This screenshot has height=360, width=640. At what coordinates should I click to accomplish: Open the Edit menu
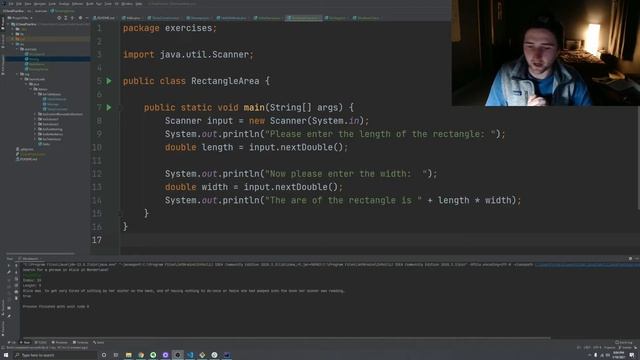(x=19, y=4)
